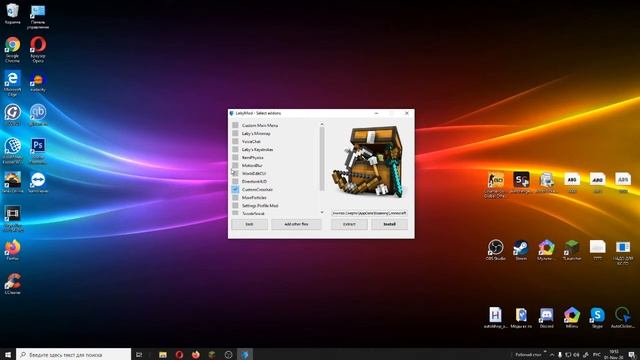Click the Minecraft directory path field

click(x=369, y=213)
